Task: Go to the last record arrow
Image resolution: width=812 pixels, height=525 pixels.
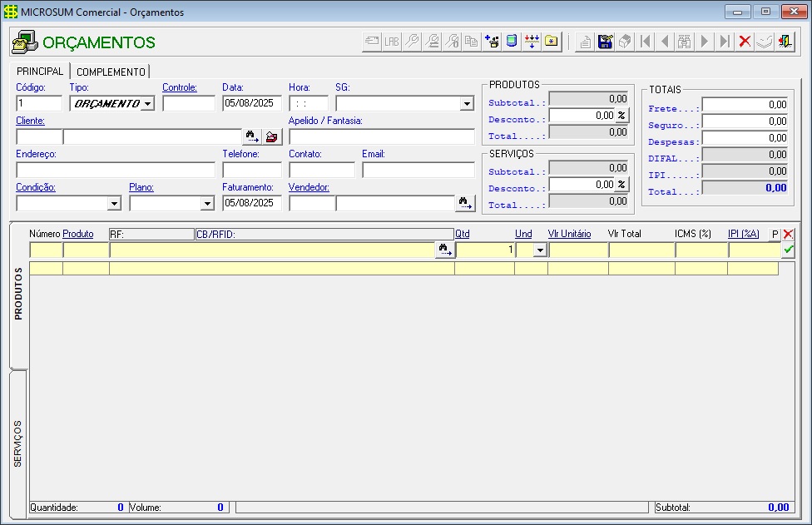Action: point(725,42)
